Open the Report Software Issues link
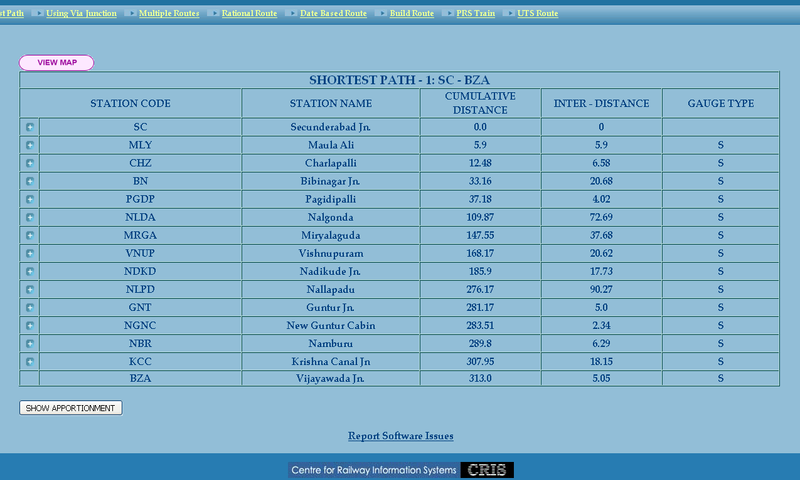800x480 pixels. 401,436
